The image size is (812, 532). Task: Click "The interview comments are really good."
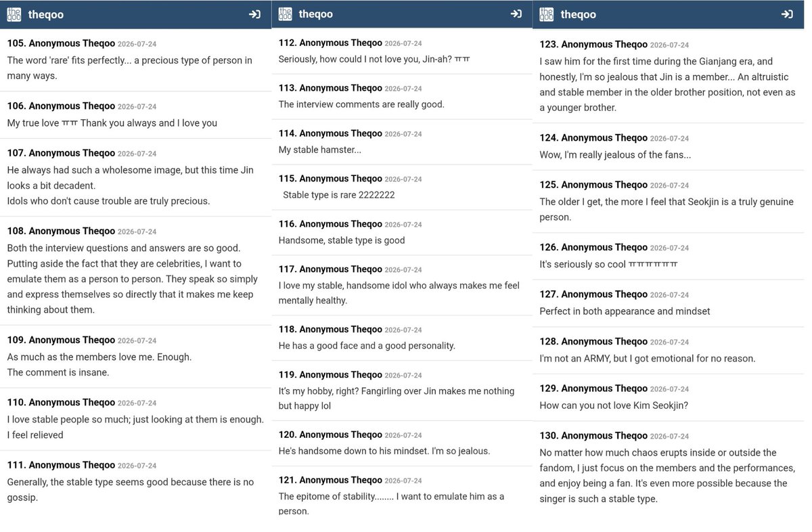(x=361, y=104)
